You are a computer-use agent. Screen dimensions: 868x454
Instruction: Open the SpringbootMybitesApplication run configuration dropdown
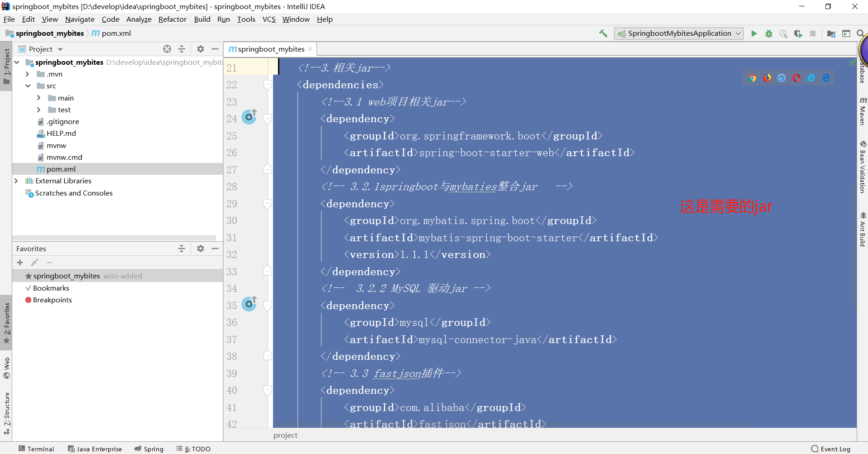click(679, 33)
